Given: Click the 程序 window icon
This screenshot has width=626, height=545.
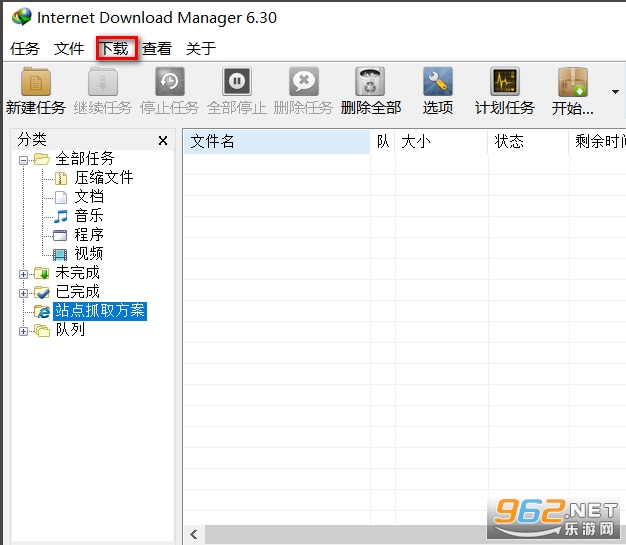Looking at the screenshot, I should 60,236.
